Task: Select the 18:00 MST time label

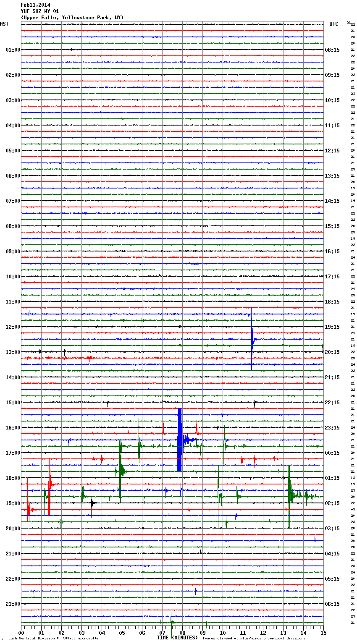Action: point(13,478)
